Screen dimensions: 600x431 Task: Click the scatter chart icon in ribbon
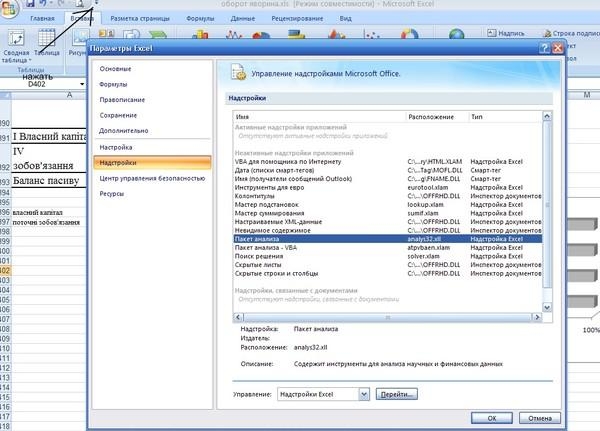tap(372, 34)
